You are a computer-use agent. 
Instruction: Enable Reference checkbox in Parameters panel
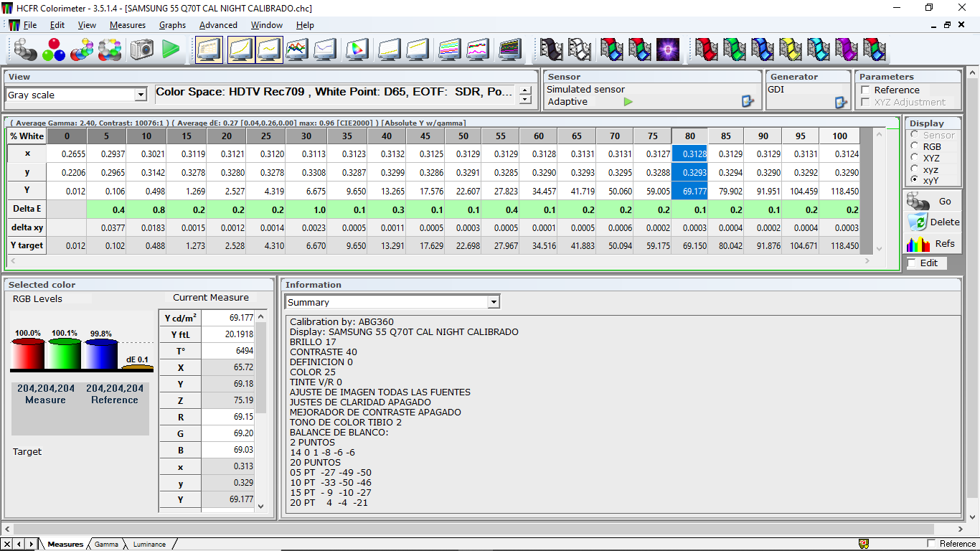[865, 90]
